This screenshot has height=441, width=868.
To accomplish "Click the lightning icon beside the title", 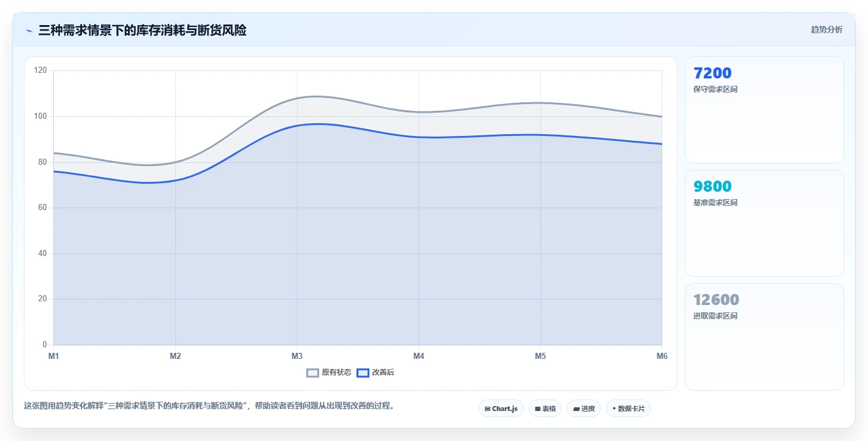I will (29, 30).
